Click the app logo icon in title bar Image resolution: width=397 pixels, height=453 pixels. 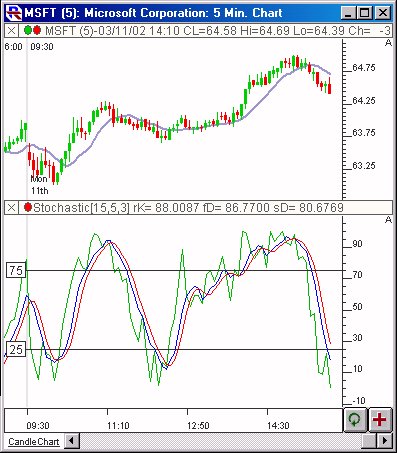coord(14,13)
